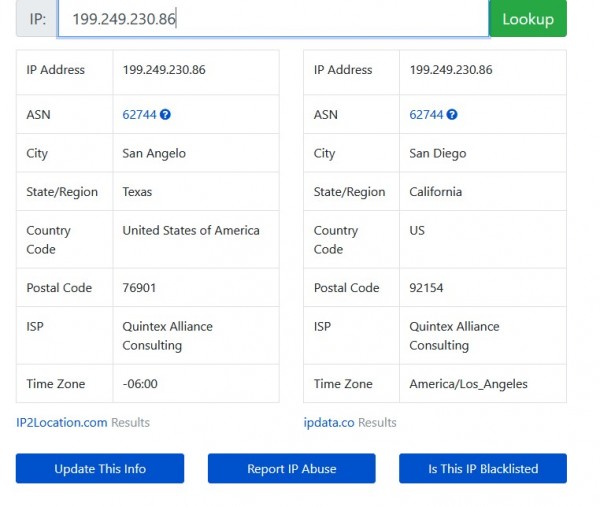This screenshot has height=507, width=600.
Task: Select postal code 76901
Action: pyautogui.click(x=139, y=288)
